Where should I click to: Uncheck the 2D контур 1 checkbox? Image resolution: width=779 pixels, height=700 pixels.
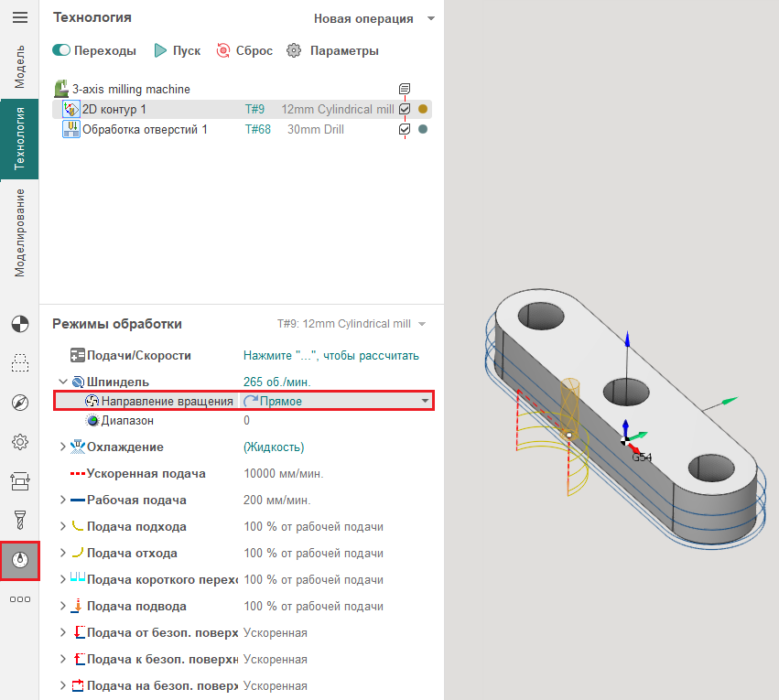(x=405, y=109)
